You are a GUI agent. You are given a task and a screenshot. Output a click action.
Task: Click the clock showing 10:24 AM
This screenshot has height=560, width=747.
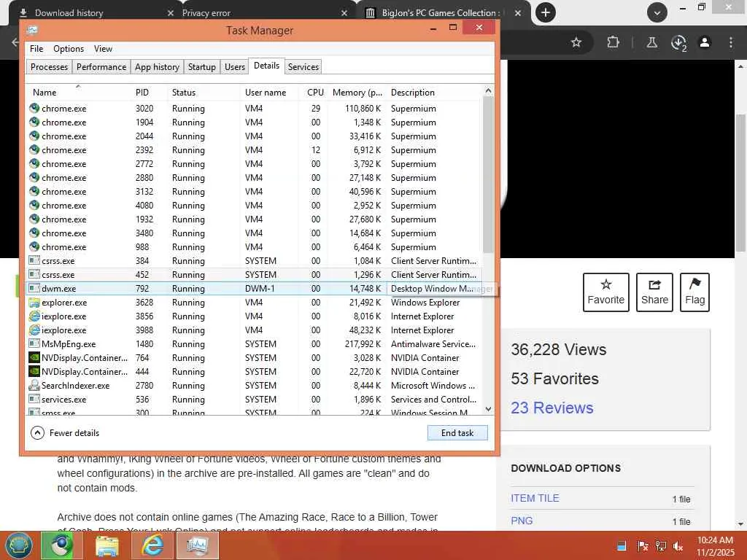click(x=715, y=540)
